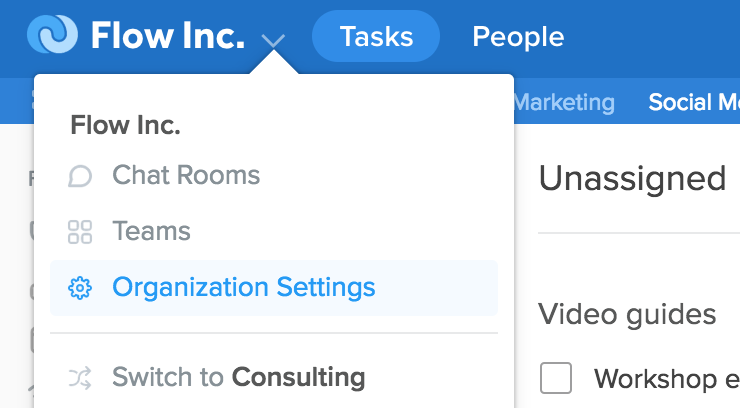Click the Unassigned section heading
The image size is (740, 408).
(x=632, y=179)
